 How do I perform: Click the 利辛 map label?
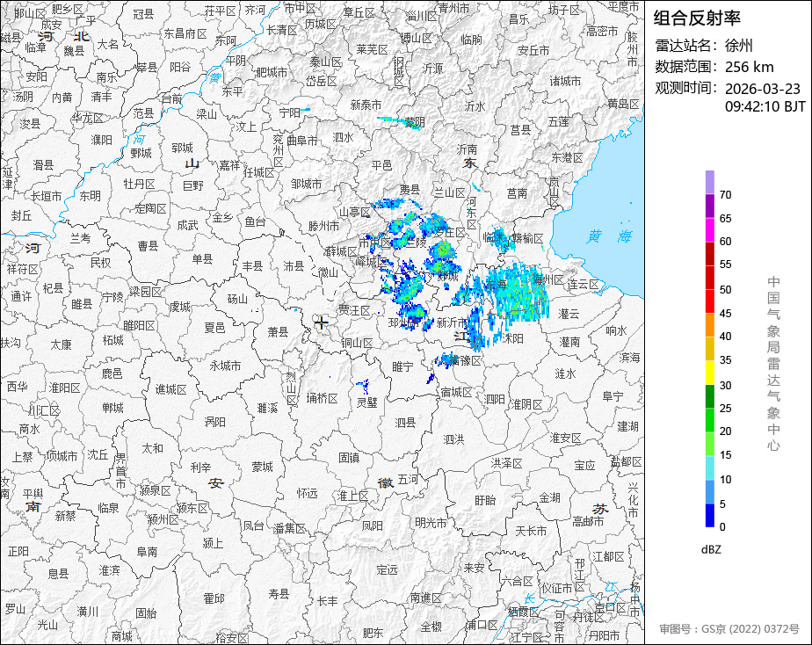coord(200,467)
